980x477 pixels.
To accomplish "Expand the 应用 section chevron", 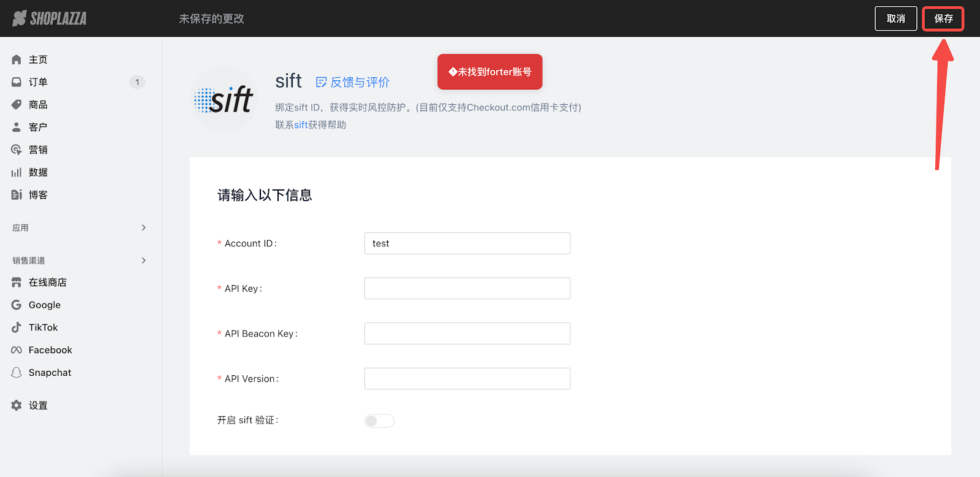I will [144, 227].
